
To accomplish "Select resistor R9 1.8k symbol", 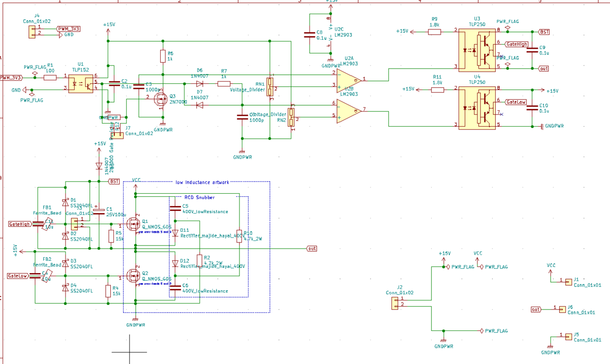I will [435, 32].
